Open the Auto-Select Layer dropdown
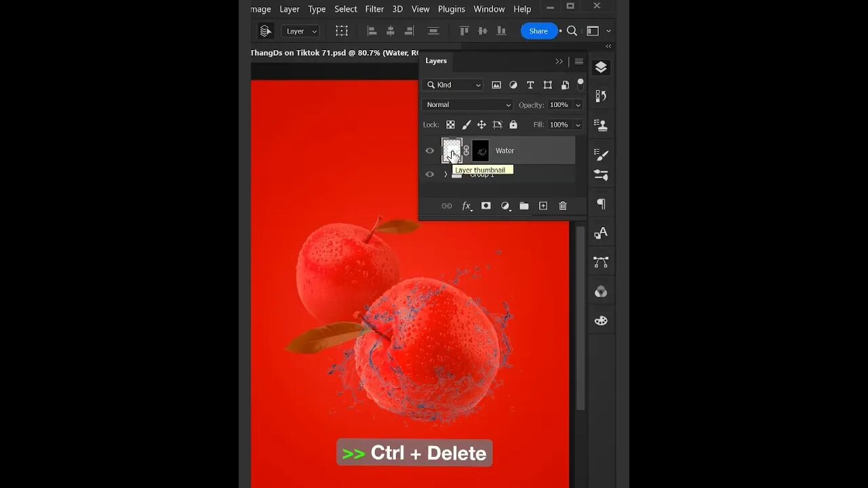This screenshot has height=488, width=868. [301, 31]
